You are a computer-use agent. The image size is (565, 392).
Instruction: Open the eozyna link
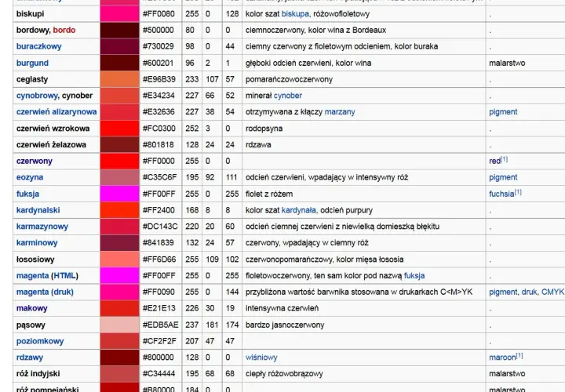coord(30,177)
